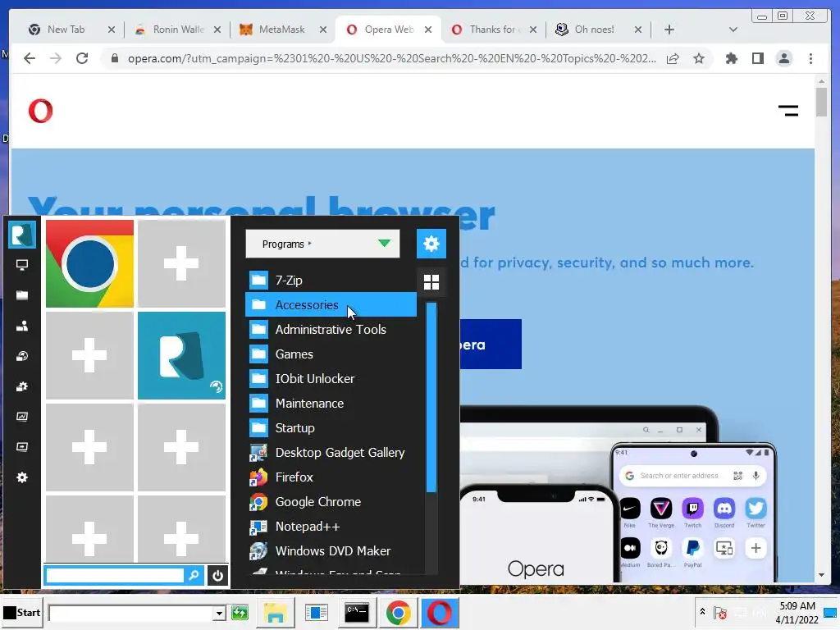The image size is (840, 630).
Task: Open File Explorer on taskbar
Action: point(276,613)
